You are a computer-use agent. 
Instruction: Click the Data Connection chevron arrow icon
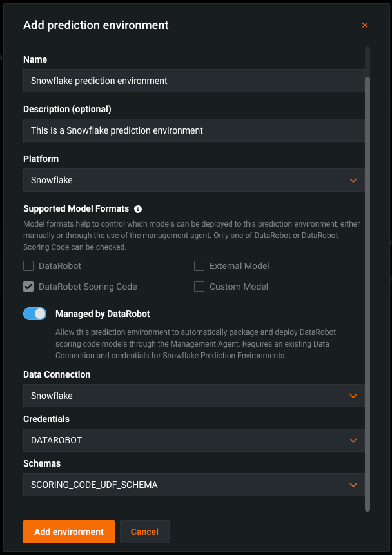click(x=353, y=396)
